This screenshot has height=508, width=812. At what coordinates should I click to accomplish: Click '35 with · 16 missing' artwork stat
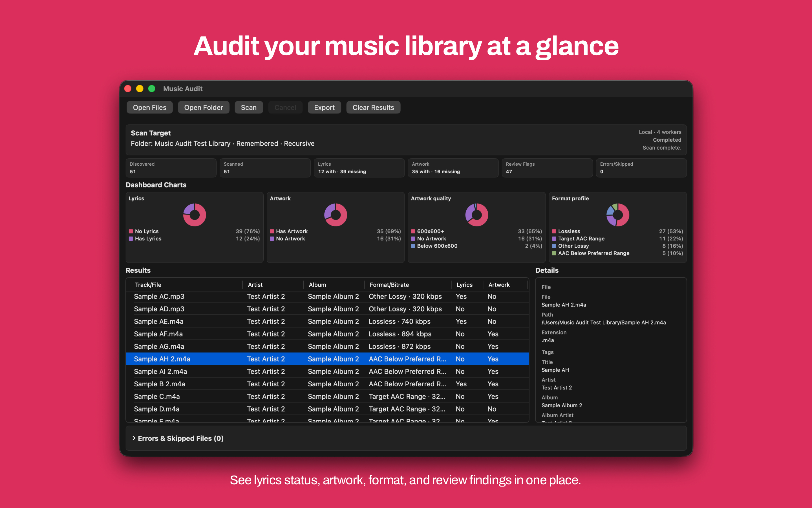pyautogui.click(x=436, y=172)
